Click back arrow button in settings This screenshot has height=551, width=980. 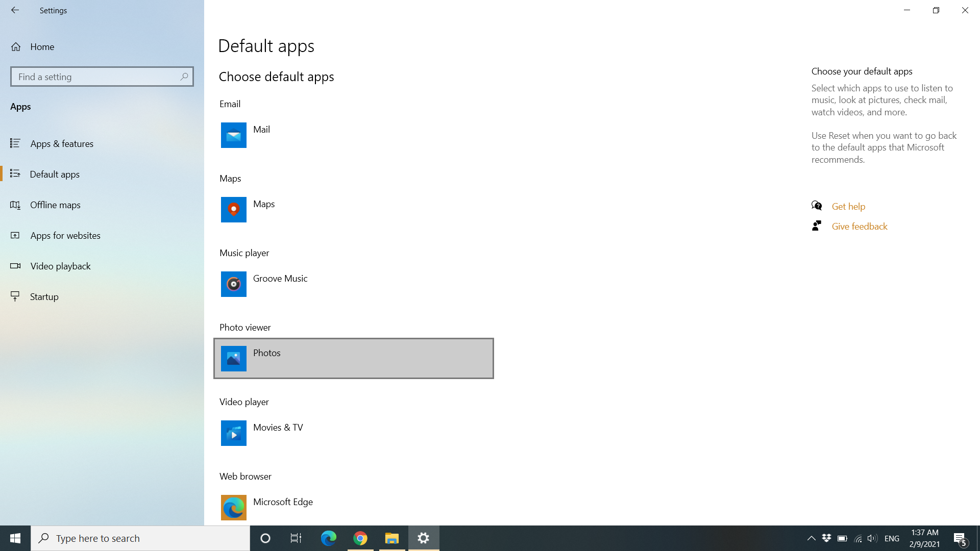point(15,10)
